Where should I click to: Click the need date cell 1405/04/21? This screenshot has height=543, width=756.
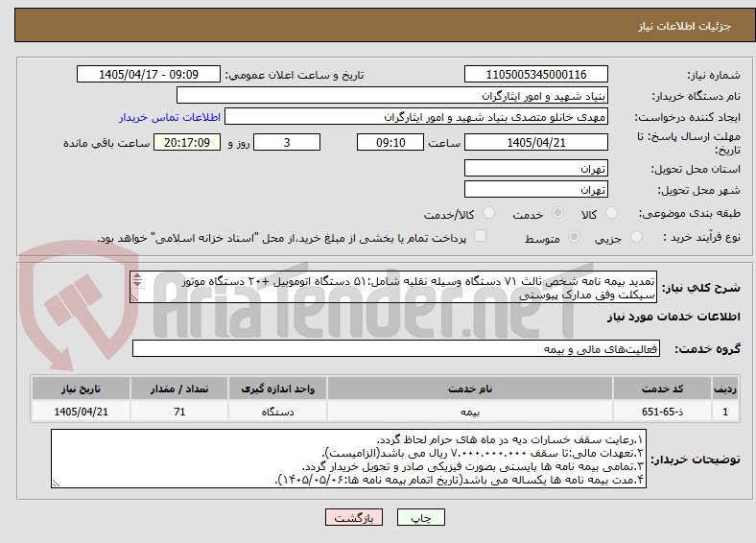tap(81, 412)
